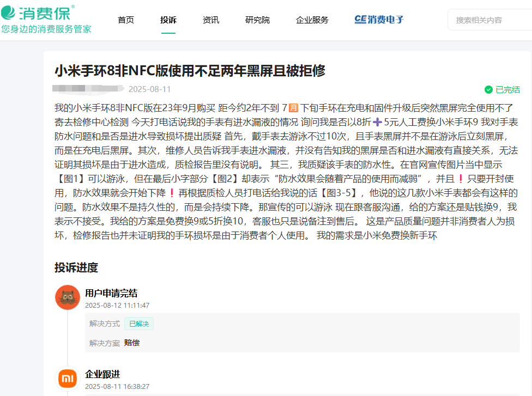
Task: Click the purple plus emoji in the complaint
Action: pyautogui.click(x=377, y=122)
